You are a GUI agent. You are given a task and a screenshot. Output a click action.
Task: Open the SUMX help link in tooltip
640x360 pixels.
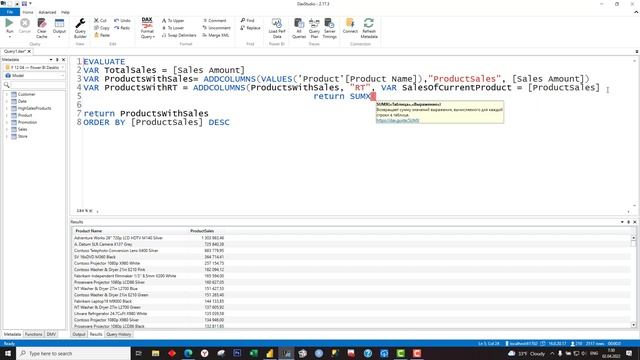point(398,120)
